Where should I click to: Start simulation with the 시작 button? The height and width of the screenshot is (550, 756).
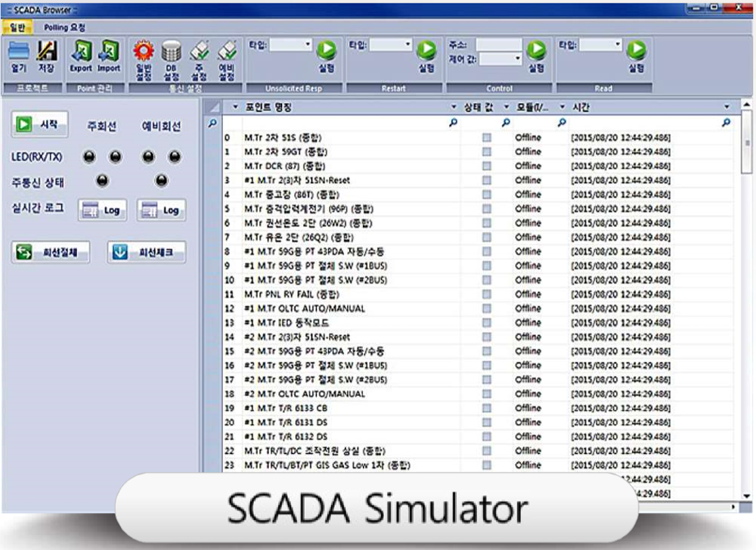[x=39, y=125]
